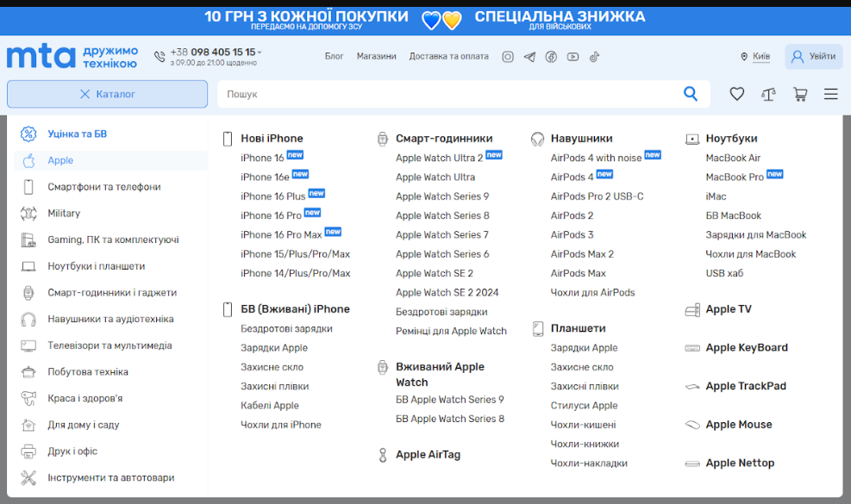This screenshot has height=504, width=851.
Task: Click the Смарт-годинники watch icon
Action: click(383, 139)
